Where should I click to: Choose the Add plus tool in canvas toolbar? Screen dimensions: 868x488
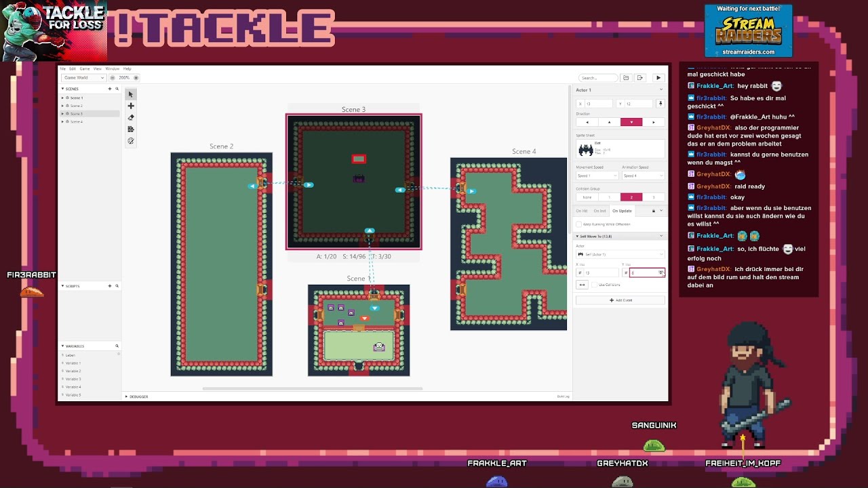(x=131, y=106)
